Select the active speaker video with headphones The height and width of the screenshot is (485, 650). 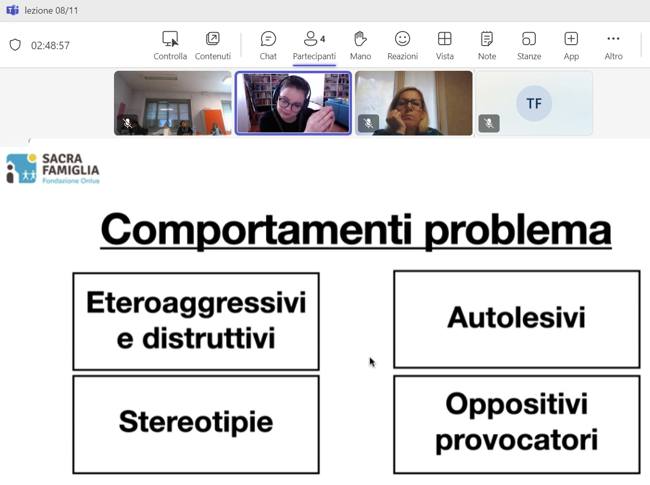(x=293, y=103)
